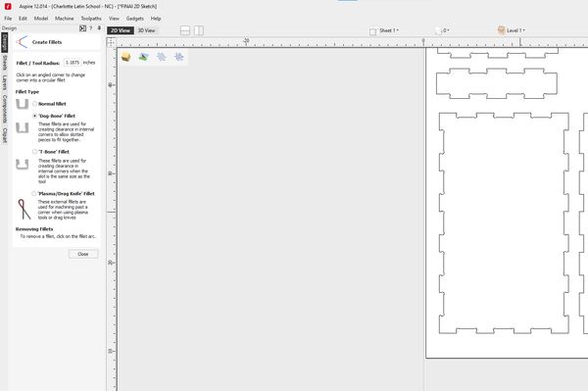Image resolution: width=588 pixels, height=391 pixels.
Task: Open the Gadgets menu
Action: 135,19
